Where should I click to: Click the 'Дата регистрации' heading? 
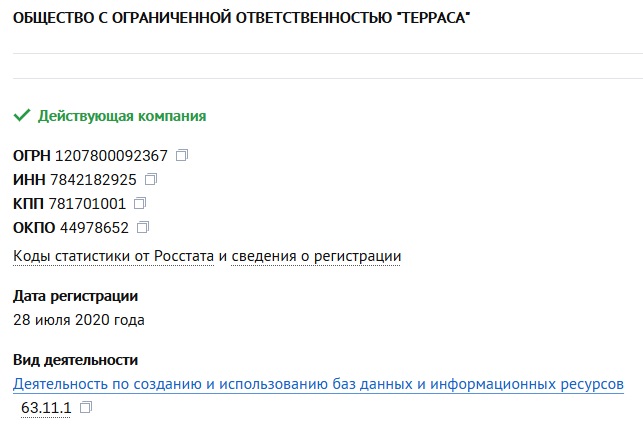pos(76,296)
